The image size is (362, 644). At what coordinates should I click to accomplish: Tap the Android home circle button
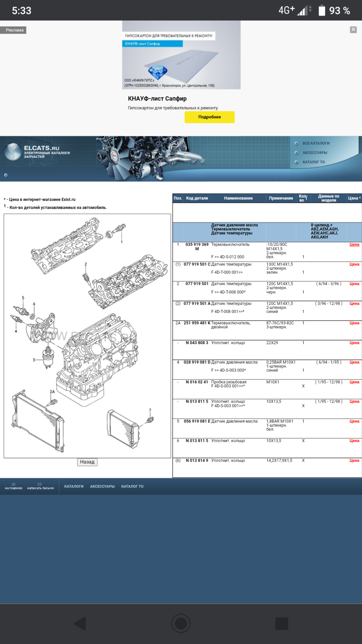181,624
